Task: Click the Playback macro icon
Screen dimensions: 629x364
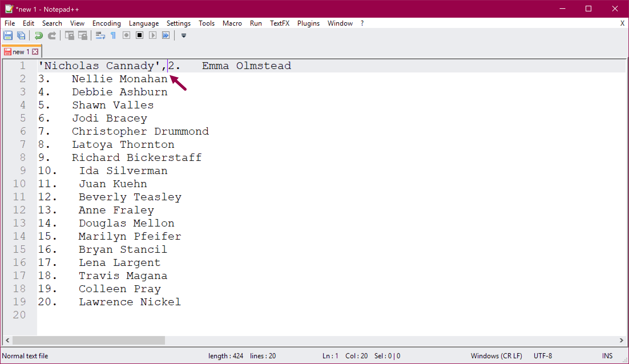Action: 153,35
